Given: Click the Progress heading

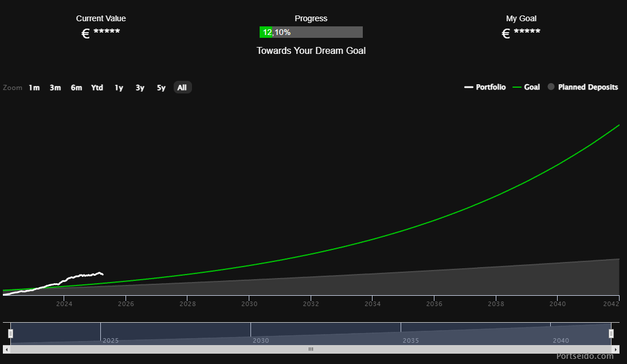Looking at the screenshot, I should click(311, 18).
